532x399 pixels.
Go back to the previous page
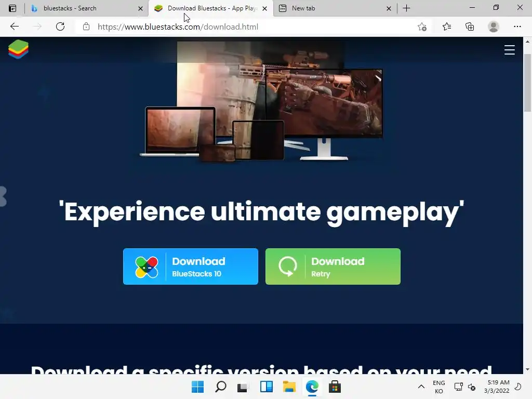point(14,26)
